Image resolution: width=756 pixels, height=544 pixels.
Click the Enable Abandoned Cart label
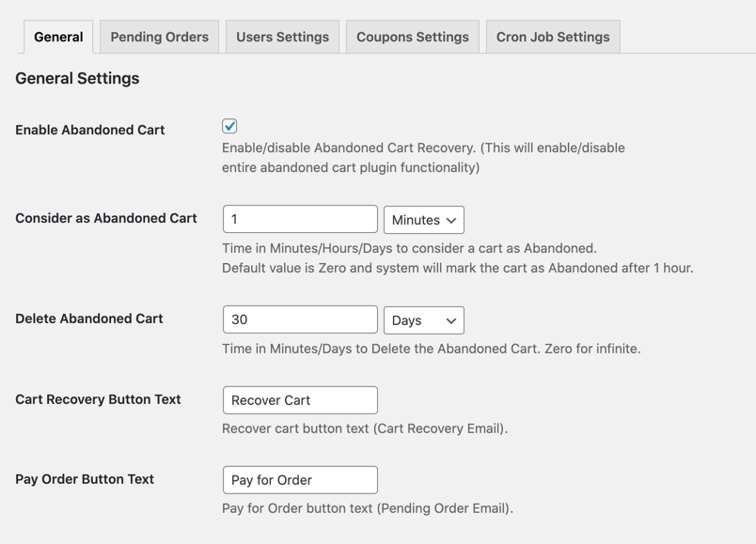pos(90,130)
